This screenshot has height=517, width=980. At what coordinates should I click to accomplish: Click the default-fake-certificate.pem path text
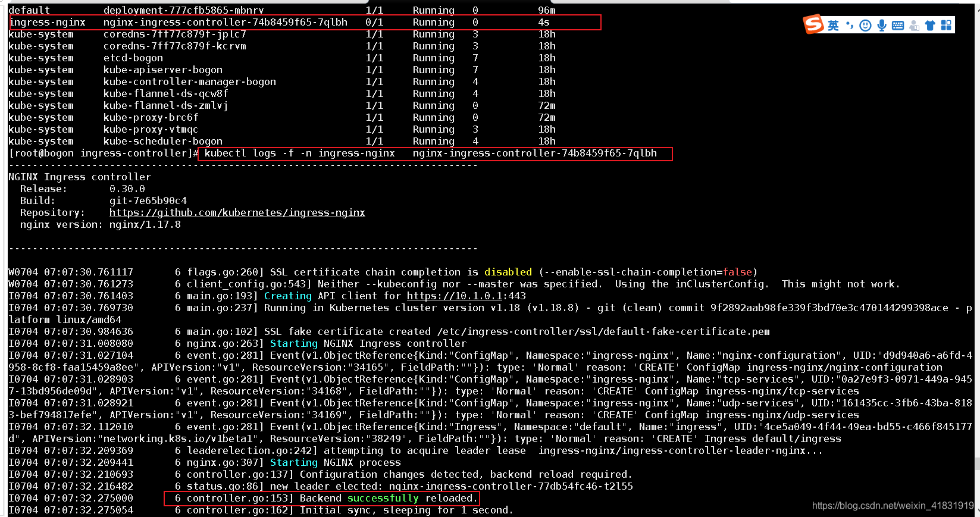point(603,331)
